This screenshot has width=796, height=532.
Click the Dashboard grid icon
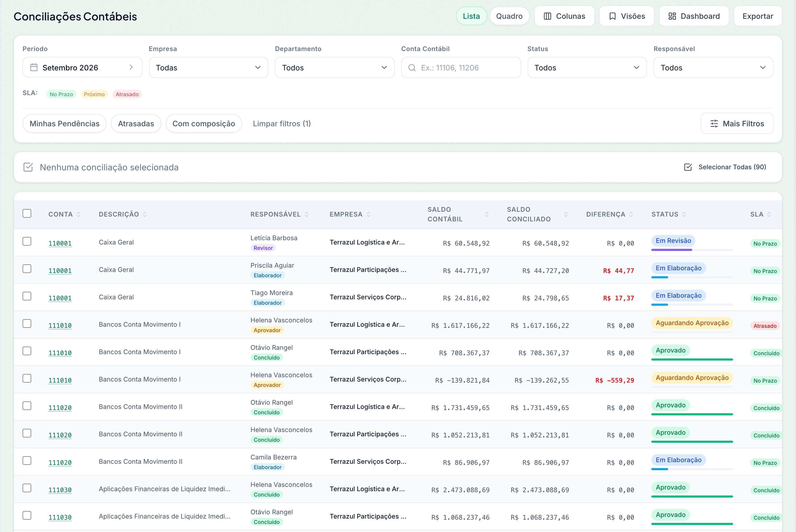[672, 16]
